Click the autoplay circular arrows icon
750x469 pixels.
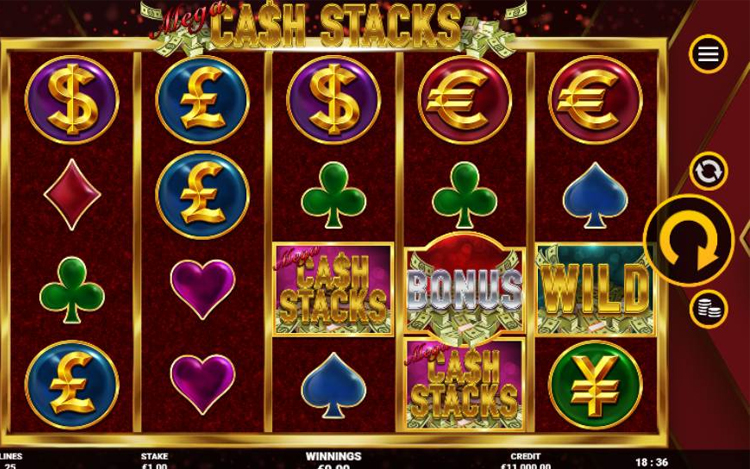pyautogui.click(x=708, y=171)
